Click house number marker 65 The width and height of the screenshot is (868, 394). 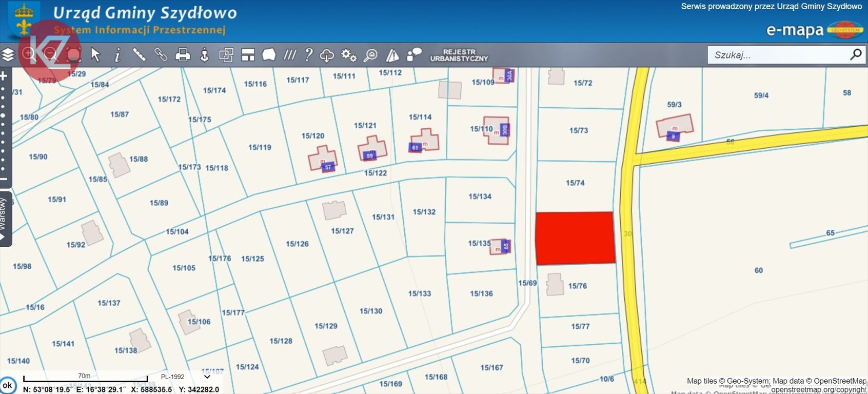pyautogui.click(x=506, y=246)
